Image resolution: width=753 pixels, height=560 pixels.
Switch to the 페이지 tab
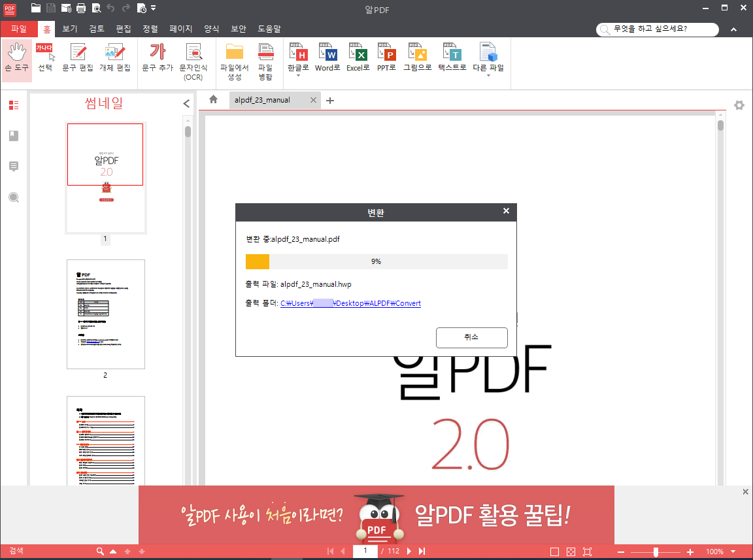pos(181,29)
